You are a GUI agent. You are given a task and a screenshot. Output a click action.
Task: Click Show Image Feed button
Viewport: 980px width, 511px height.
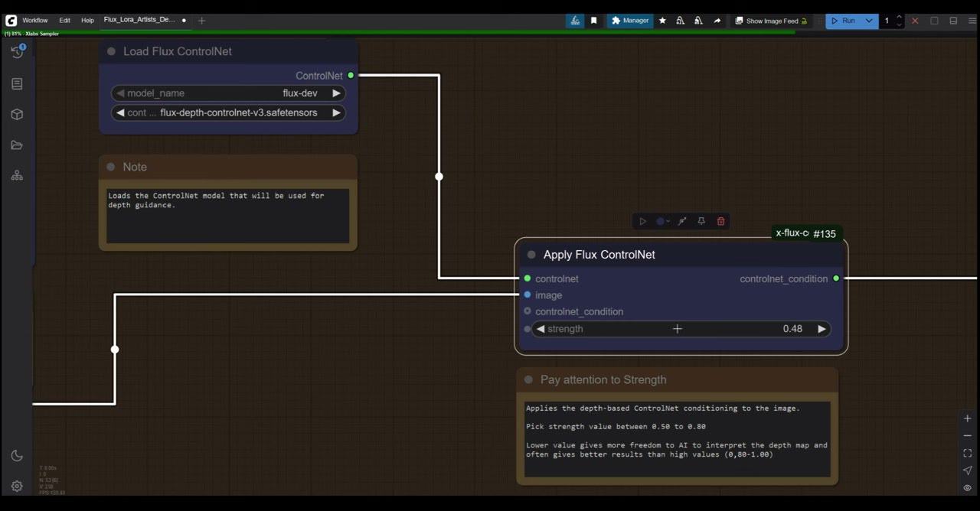tap(771, 21)
